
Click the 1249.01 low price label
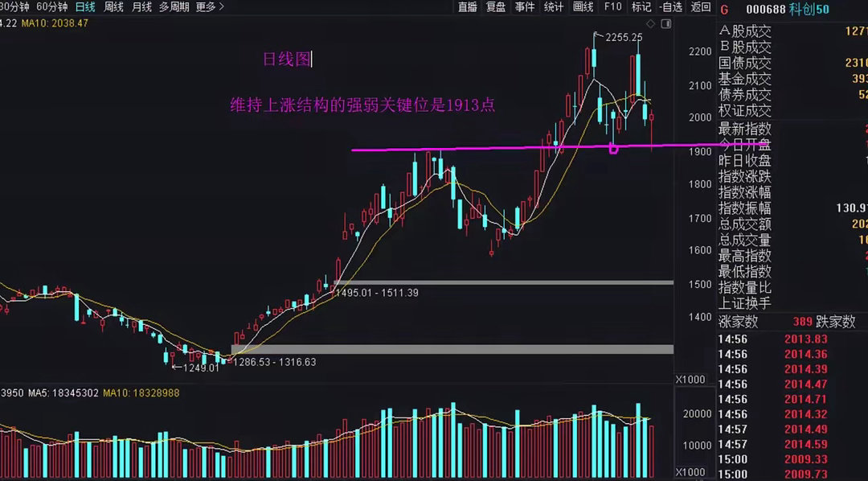point(200,367)
